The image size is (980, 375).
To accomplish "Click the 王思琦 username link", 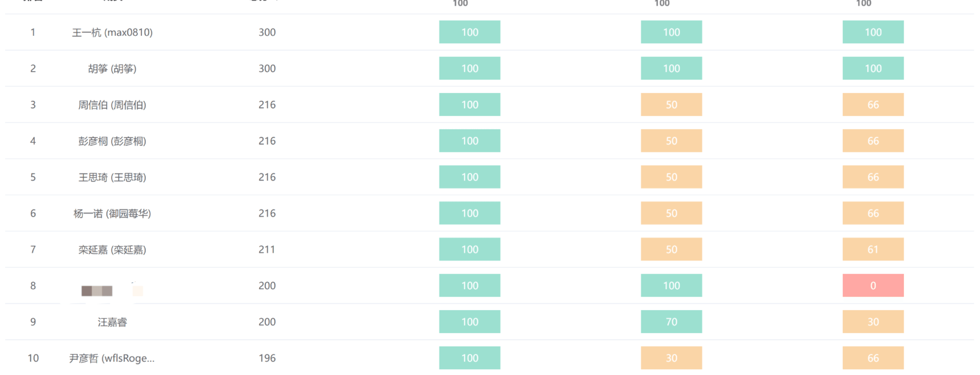I will click(112, 177).
